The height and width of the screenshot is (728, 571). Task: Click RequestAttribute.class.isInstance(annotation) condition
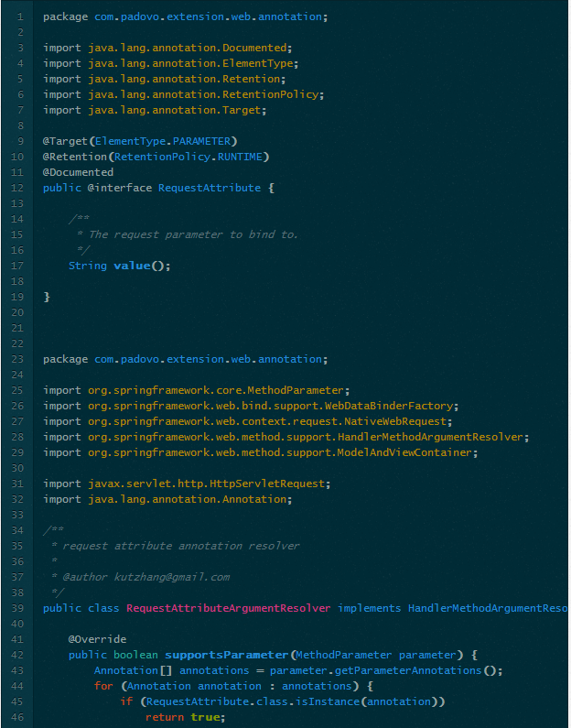click(292, 701)
